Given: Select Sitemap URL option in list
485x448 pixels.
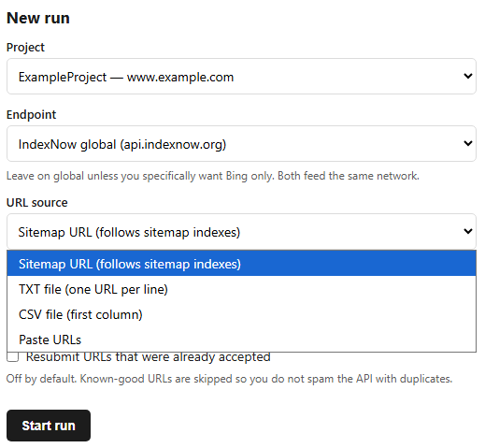Looking at the screenshot, I should coord(241,264).
